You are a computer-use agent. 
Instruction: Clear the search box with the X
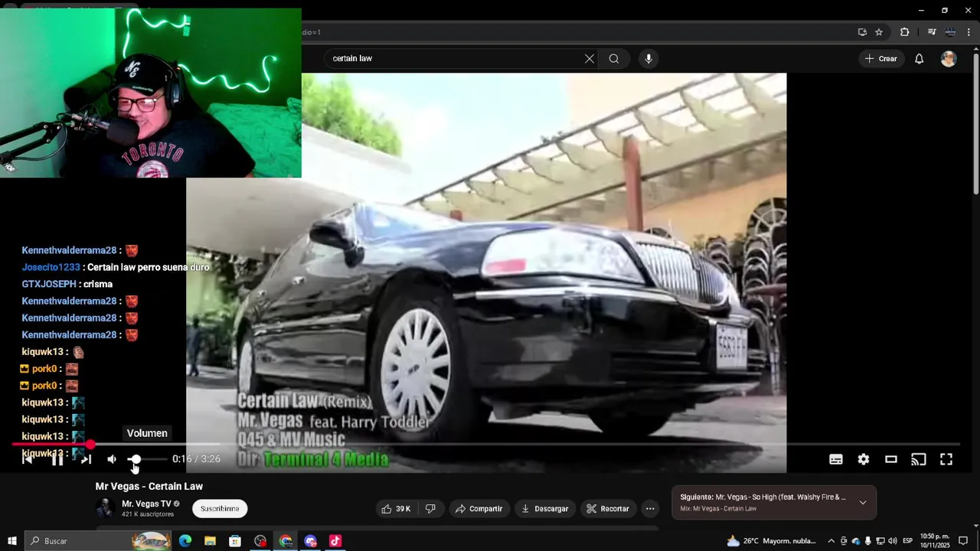point(590,59)
